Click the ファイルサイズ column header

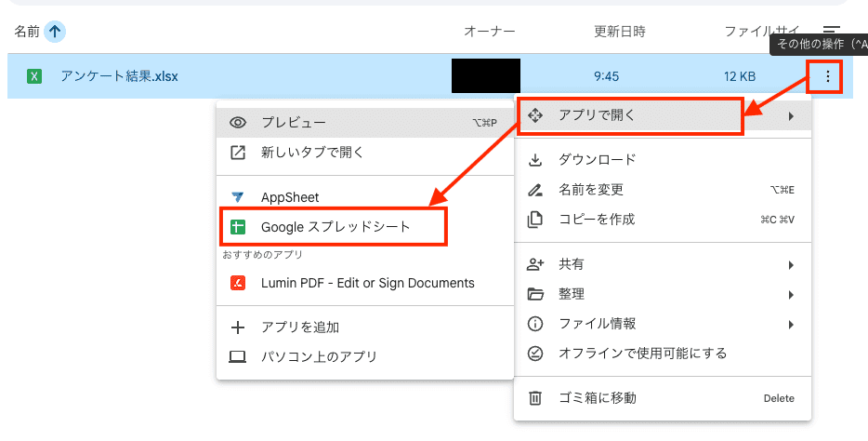(762, 32)
